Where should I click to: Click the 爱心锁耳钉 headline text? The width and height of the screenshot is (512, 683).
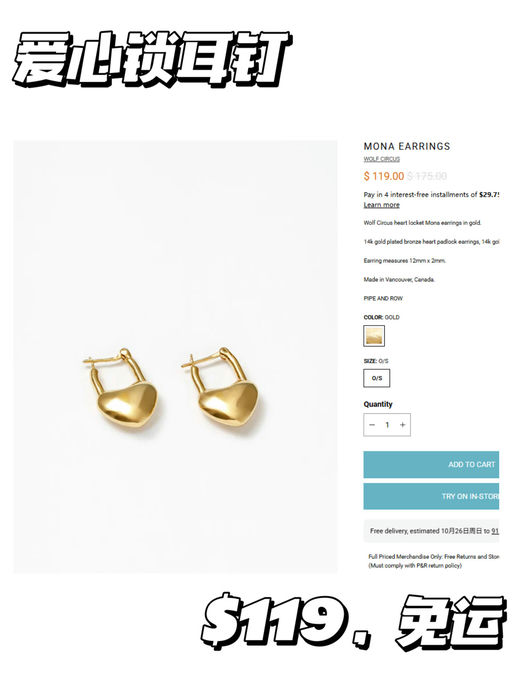[152, 60]
